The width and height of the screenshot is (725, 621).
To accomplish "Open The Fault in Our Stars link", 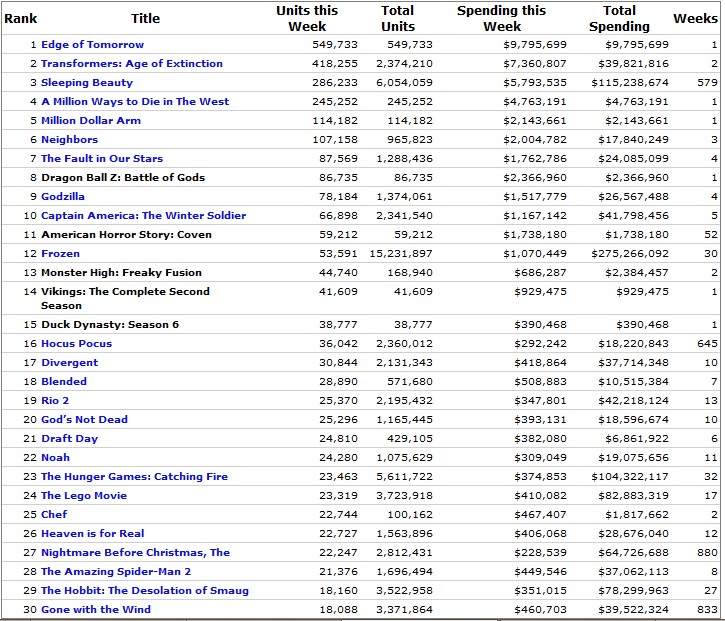I will click(102, 159).
